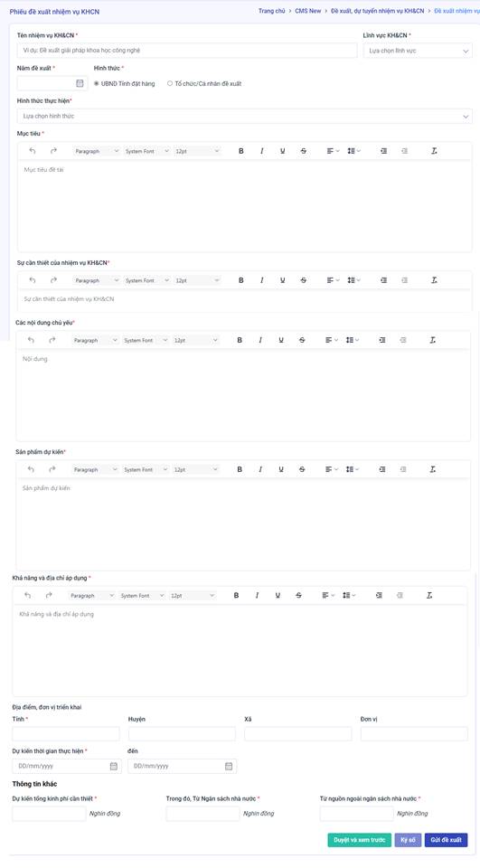The image size is (480, 868).
Task: Click Gửi đề xuất button
Action: pyautogui.click(x=447, y=840)
